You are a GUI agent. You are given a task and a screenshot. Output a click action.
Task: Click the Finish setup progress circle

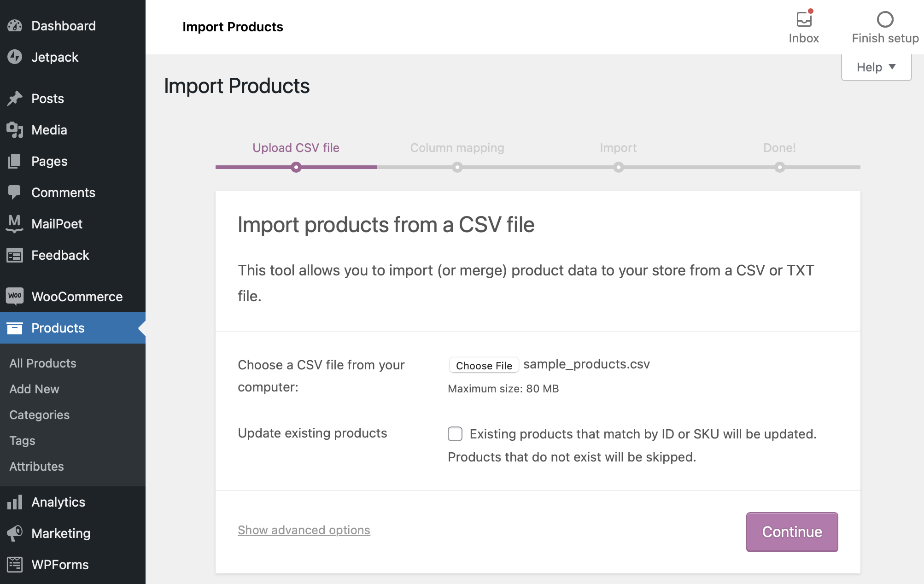point(884,19)
